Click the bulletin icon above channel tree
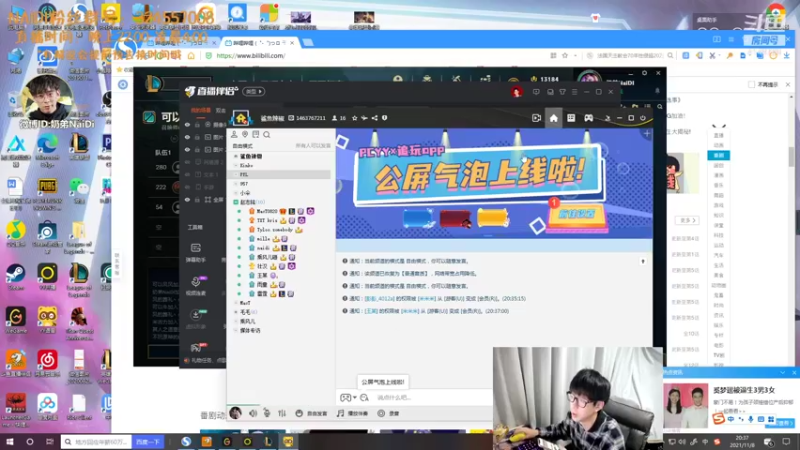 pyautogui.click(x=256, y=134)
